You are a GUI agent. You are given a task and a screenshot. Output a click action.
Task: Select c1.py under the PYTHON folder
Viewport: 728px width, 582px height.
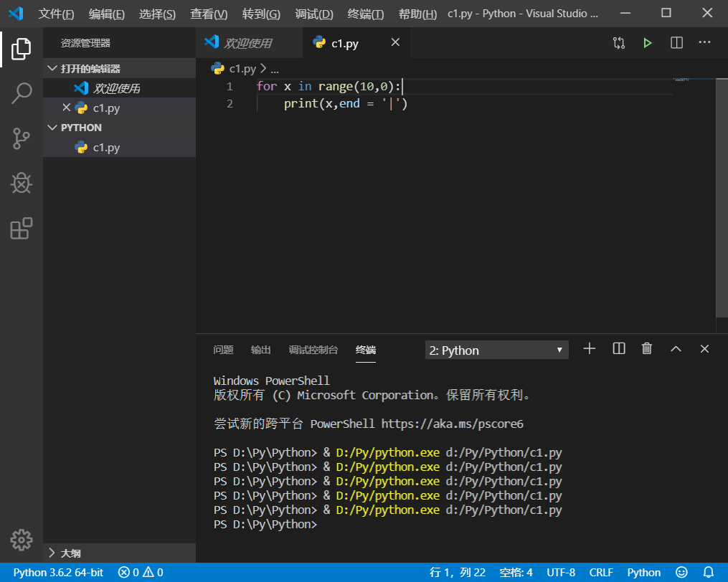coord(106,148)
